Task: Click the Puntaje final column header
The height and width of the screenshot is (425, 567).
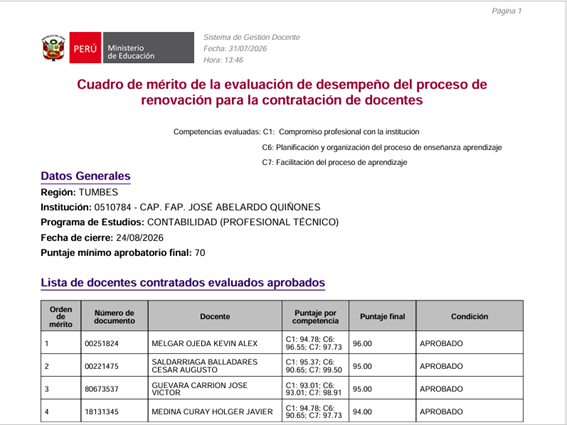Action: click(x=382, y=316)
